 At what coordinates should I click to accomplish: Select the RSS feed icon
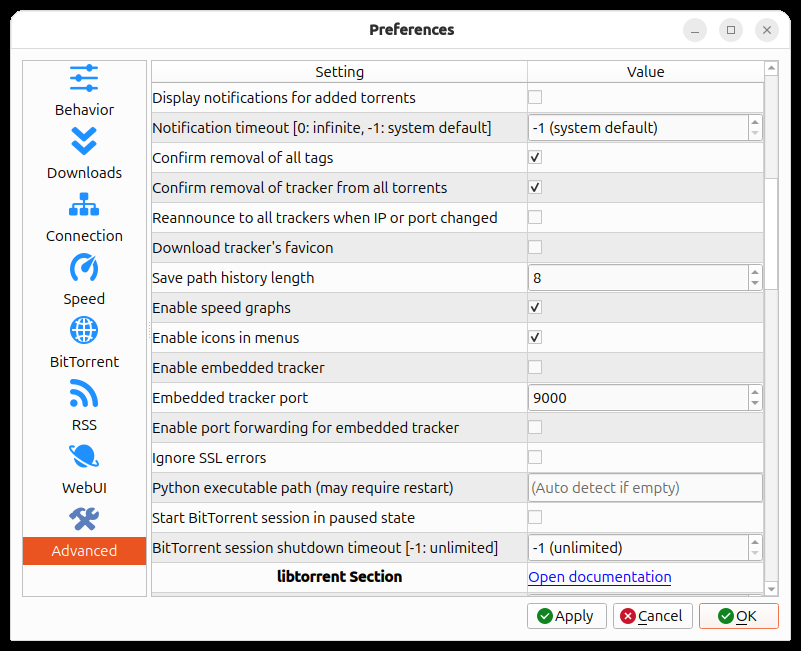(84, 394)
